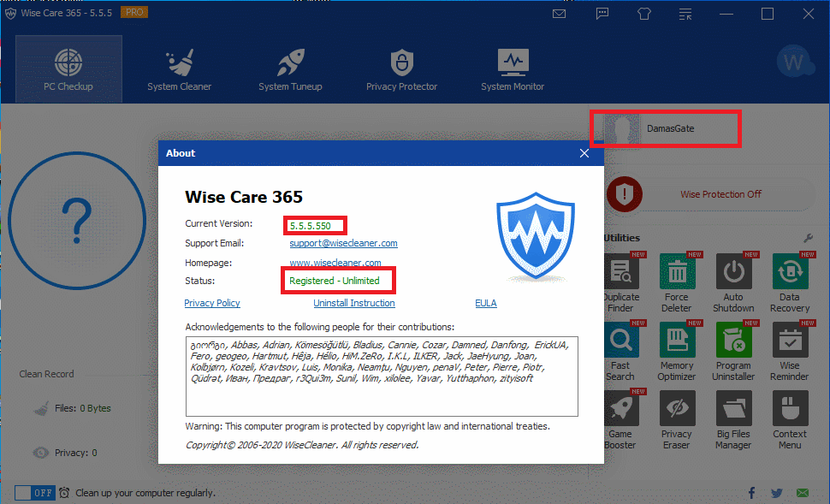The image size is (830, 504).
Task: Open Wise Reminder utility
Action: tap(790, 352)
